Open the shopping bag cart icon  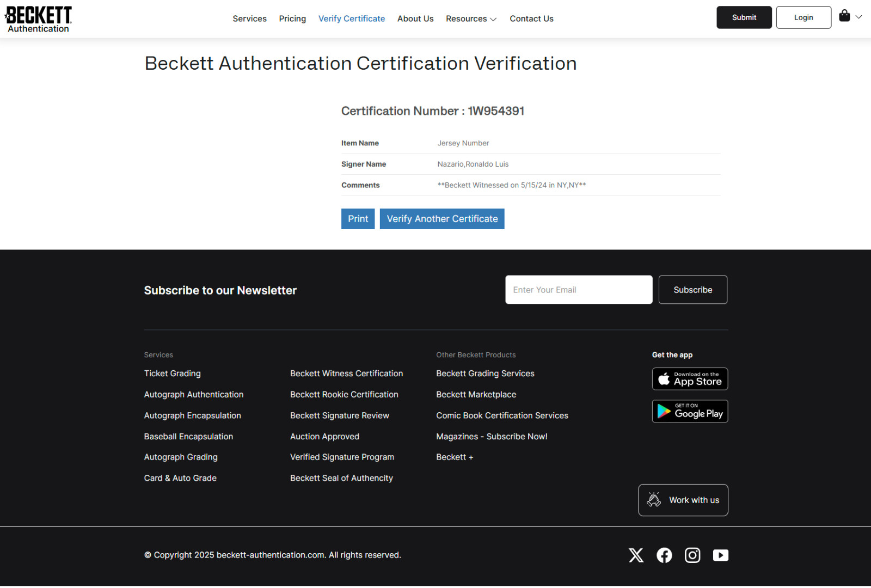pos(844,16)
